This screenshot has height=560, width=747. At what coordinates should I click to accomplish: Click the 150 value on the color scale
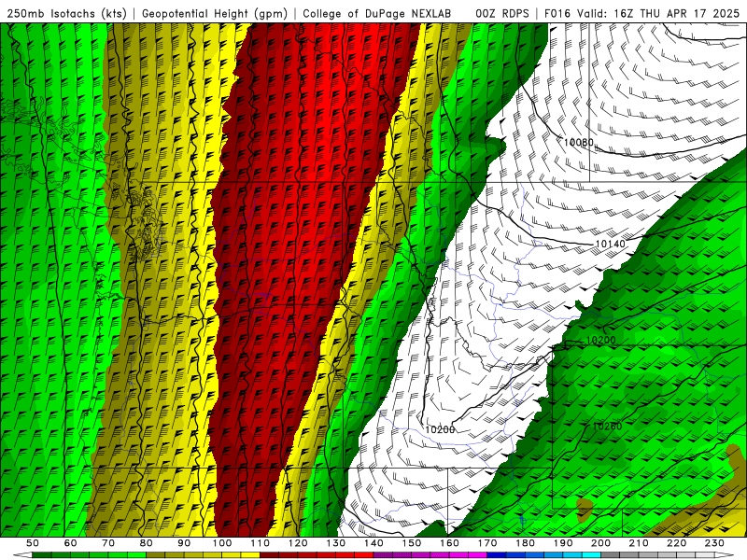click(x=412, y=543)
